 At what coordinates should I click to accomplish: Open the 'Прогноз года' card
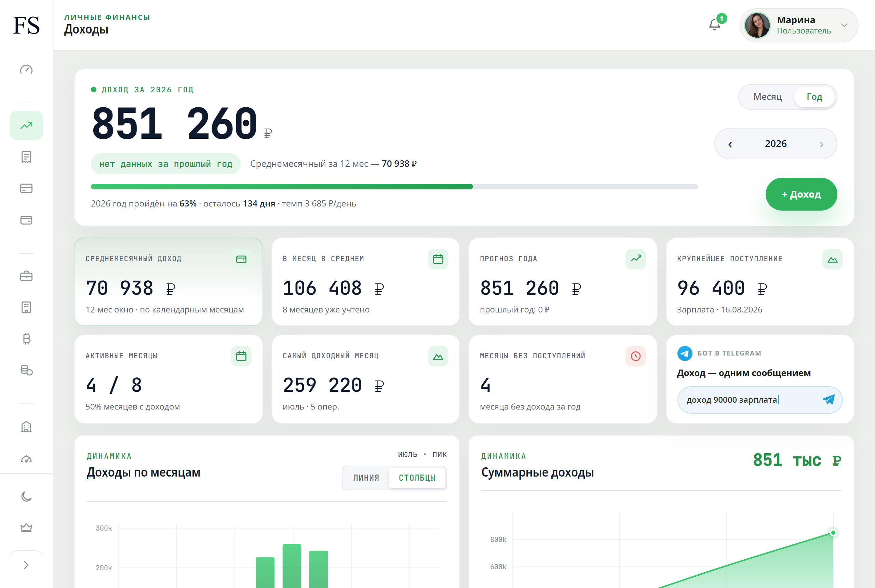tap(562, 282)
